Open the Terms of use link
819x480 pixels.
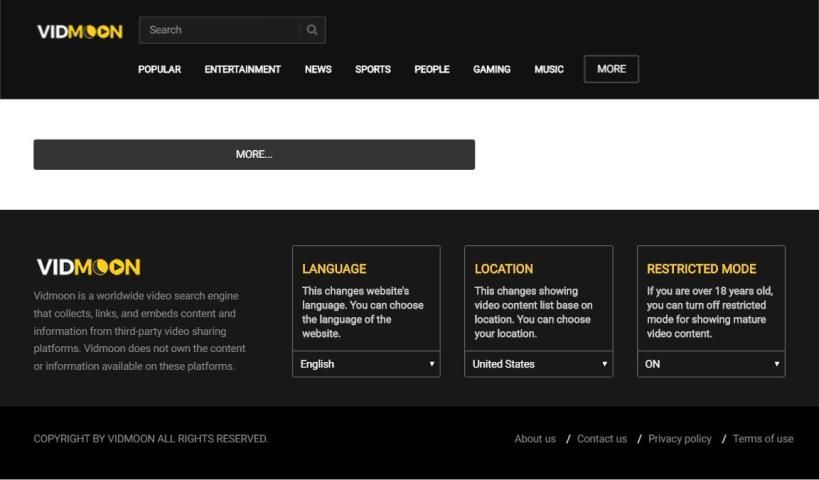(x=763, y=439)
